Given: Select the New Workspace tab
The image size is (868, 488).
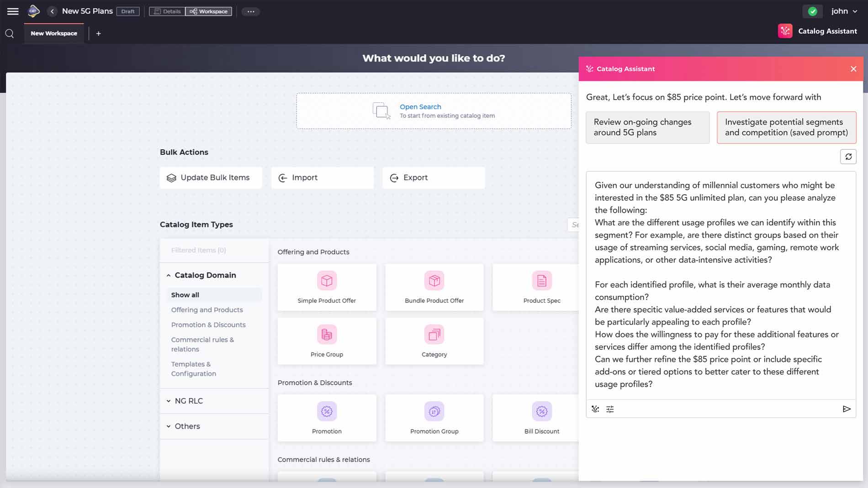Looking at the screenshot, I should (54, 33).
